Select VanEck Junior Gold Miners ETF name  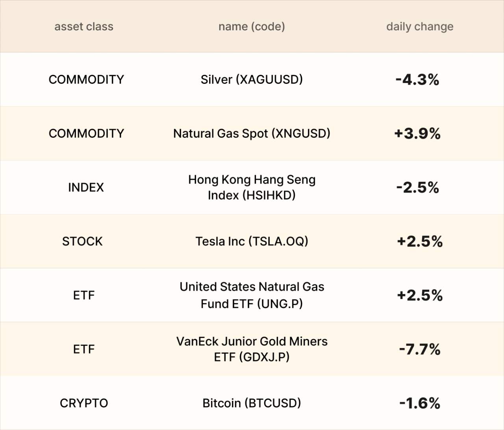(252, 349)
